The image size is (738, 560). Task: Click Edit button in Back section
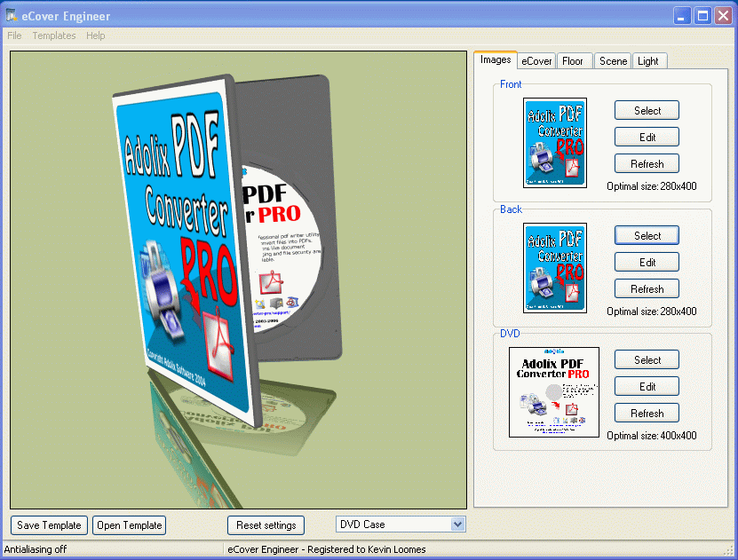(x=647, y=263)
